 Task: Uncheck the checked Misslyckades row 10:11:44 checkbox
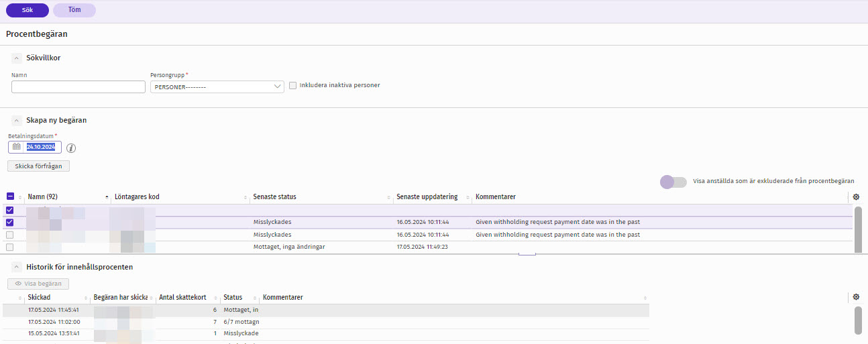tap(10, 223)
